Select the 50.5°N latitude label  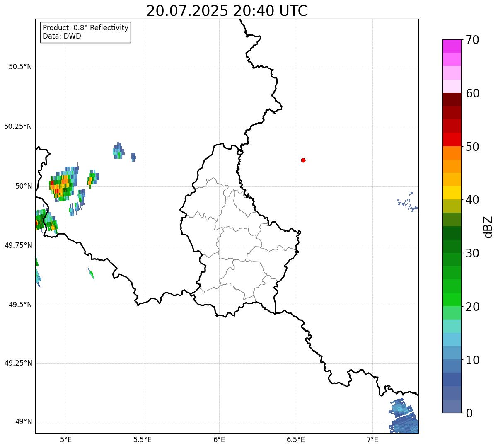(20, 67)
